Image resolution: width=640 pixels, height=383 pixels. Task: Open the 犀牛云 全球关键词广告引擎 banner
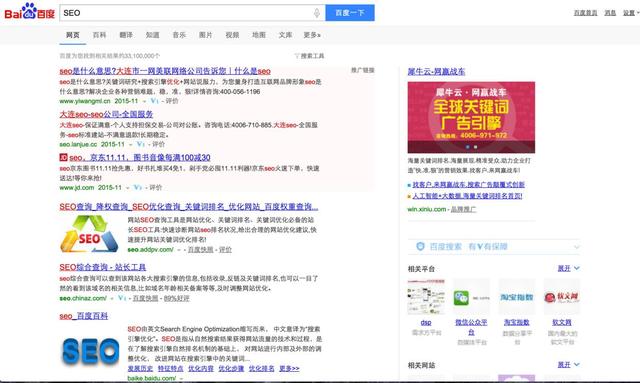(471, 117)
